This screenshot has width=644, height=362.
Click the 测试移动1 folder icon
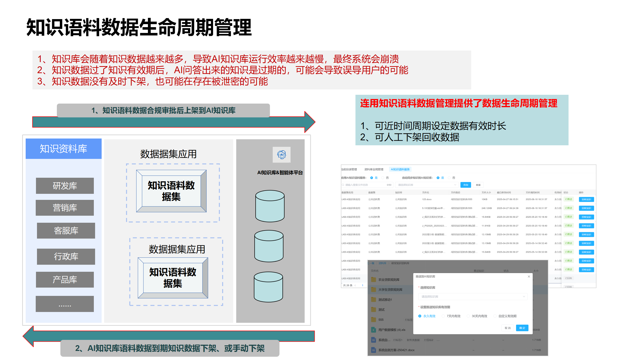click(374, 300)
